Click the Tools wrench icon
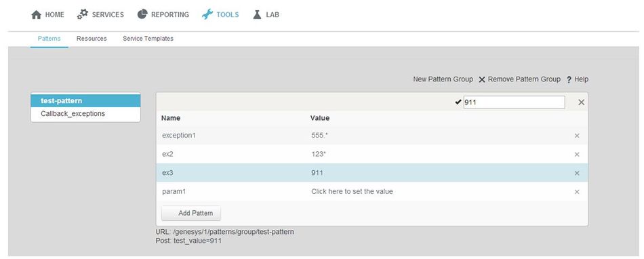 pos(207,14)
